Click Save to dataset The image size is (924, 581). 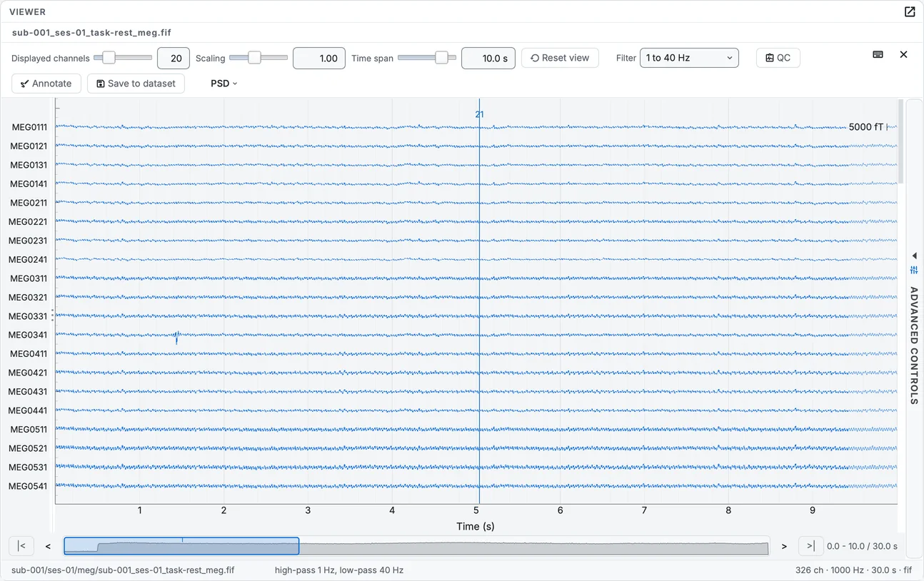[136, 84]
